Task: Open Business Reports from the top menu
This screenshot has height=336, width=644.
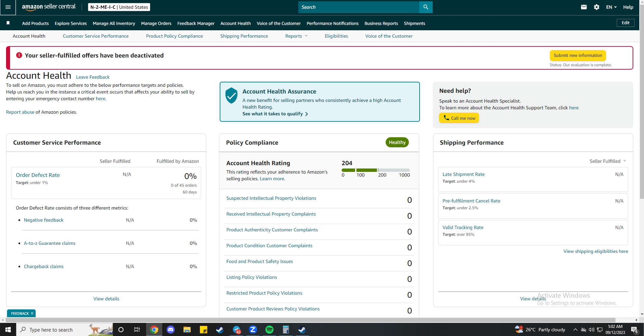Action: (x=381, y=23)
